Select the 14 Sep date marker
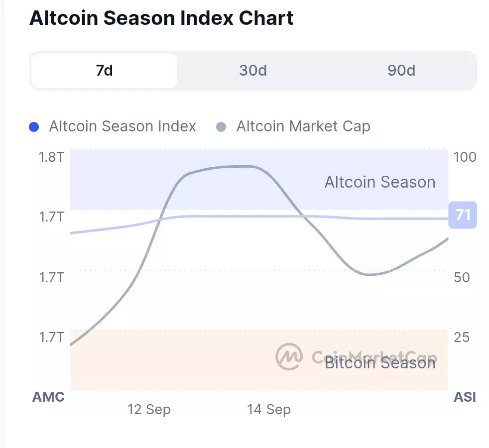Screen dimensions: 489x448 click(x=269, y=410)
